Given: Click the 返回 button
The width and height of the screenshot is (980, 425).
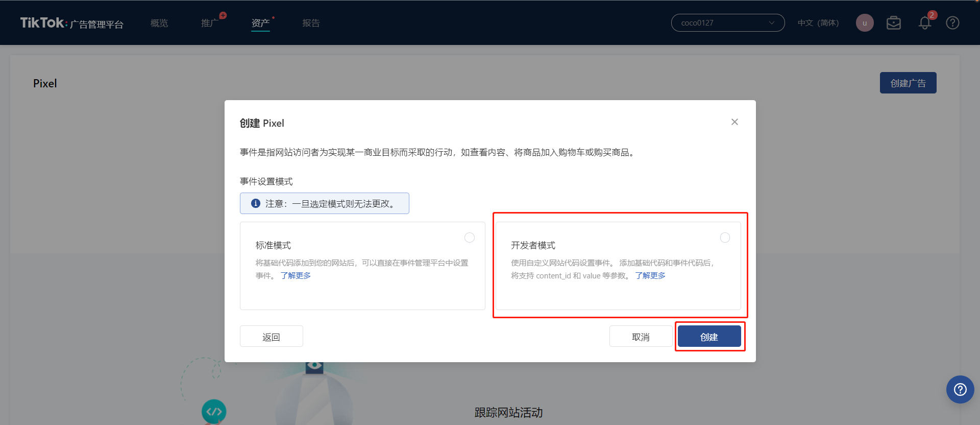Looking at the screenshot, I should coord(272,336).
